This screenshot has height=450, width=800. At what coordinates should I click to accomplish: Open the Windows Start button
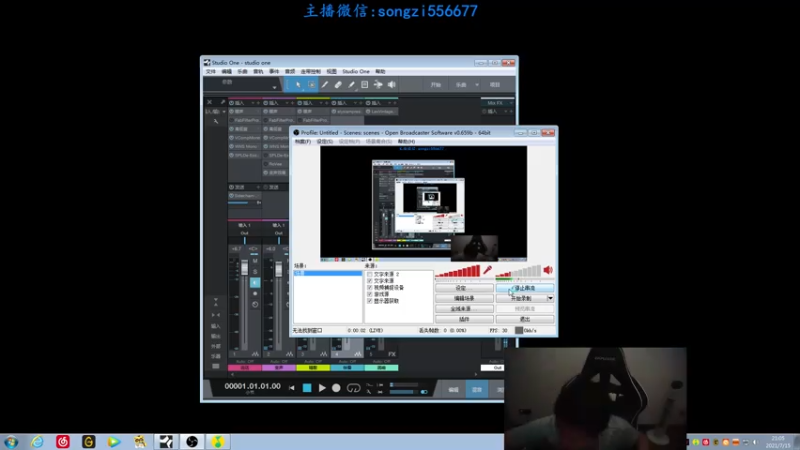pyautogui.click(x=11, y=442)
